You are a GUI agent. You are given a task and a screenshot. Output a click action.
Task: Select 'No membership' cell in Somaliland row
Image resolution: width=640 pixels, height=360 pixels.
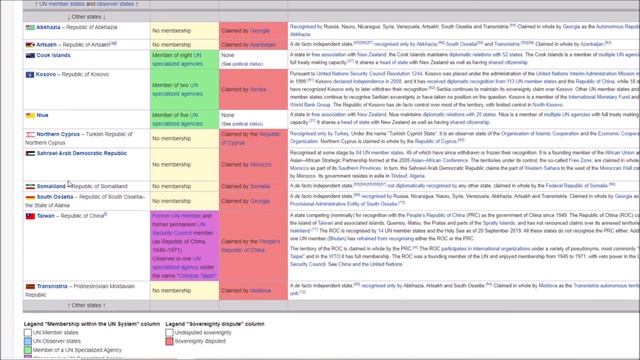(184, 186)
